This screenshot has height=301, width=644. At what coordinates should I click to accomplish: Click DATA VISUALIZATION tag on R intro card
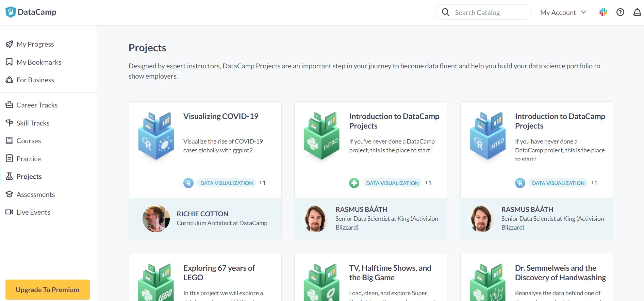[558, 183]
